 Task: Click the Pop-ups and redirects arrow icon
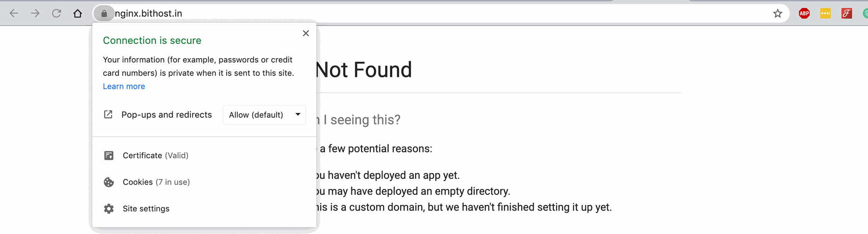[x=108, y=115]
